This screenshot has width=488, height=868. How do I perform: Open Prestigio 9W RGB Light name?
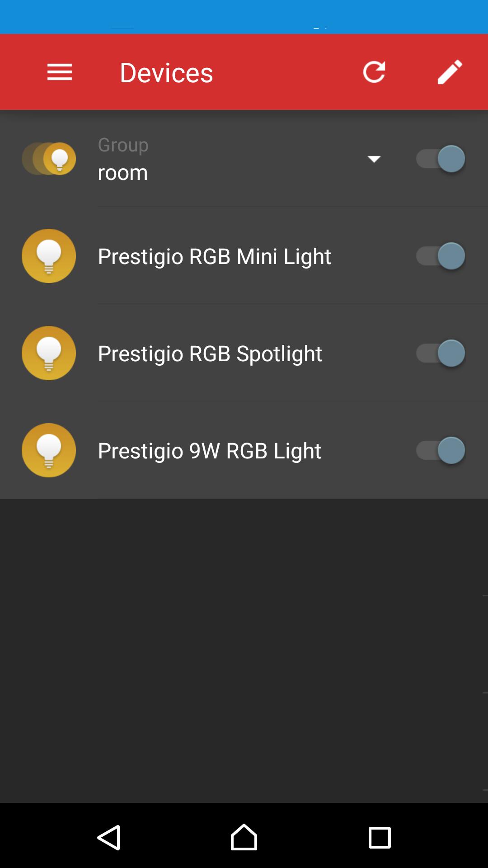tap(209, 451)
